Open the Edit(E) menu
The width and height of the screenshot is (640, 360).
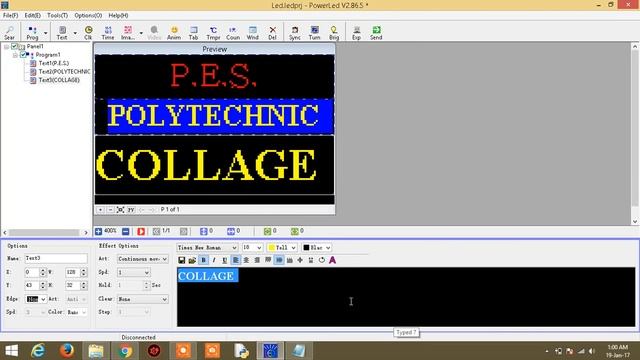tap(33, 15)
